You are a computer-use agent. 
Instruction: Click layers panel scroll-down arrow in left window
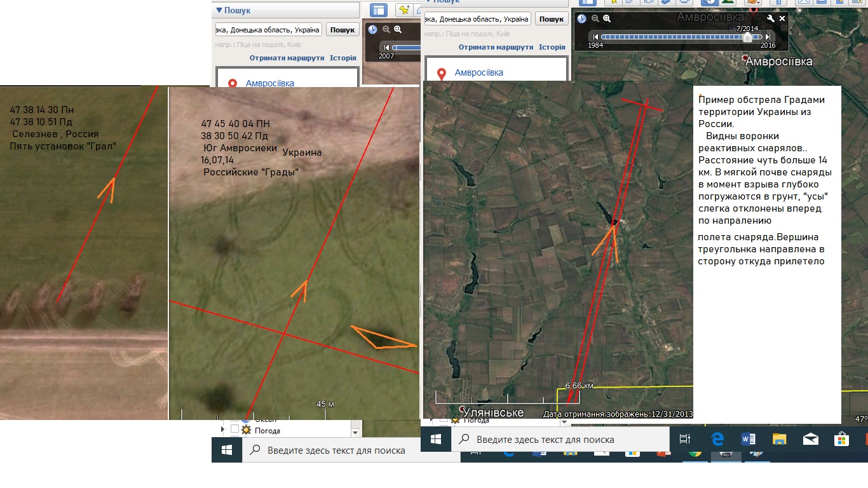(x=356, y=431)
